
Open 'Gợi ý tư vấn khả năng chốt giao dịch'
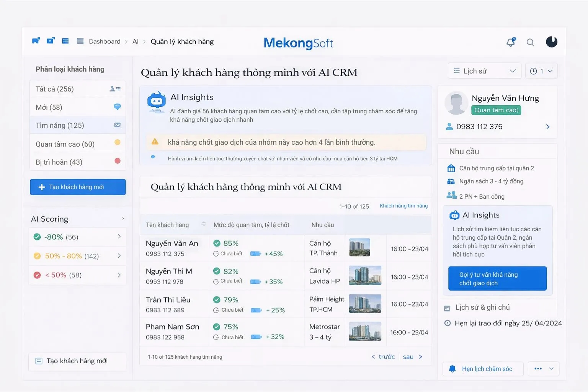497,279
